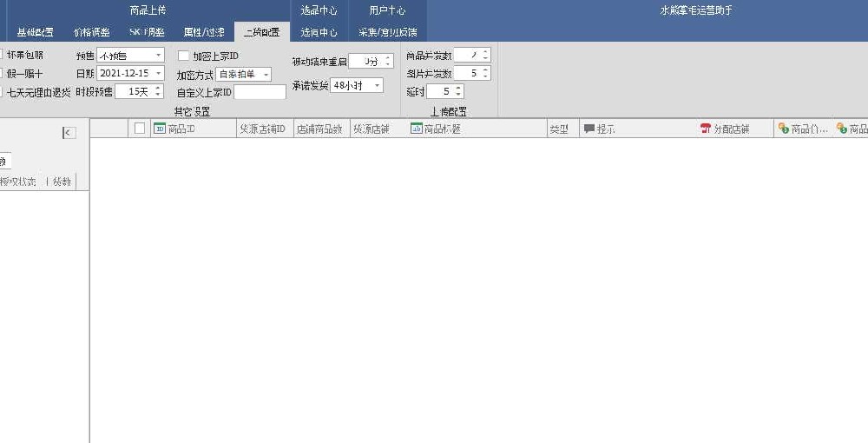
Task: Decrease the 延时 value
Action: click(458, 95)
